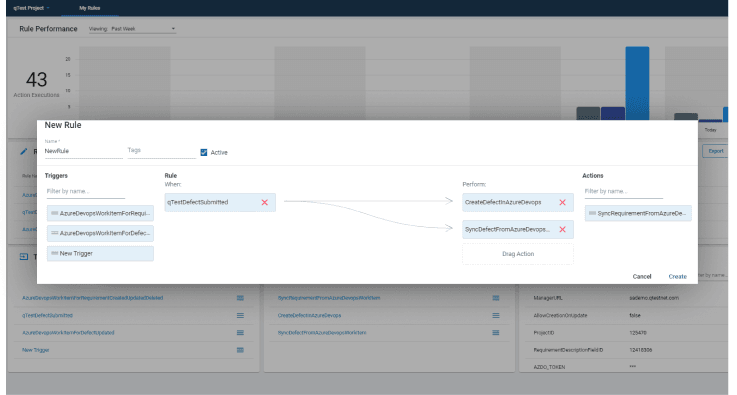This screenshot has width=737, height=395.
Task: Click the Create button
Action: point(677,276)
